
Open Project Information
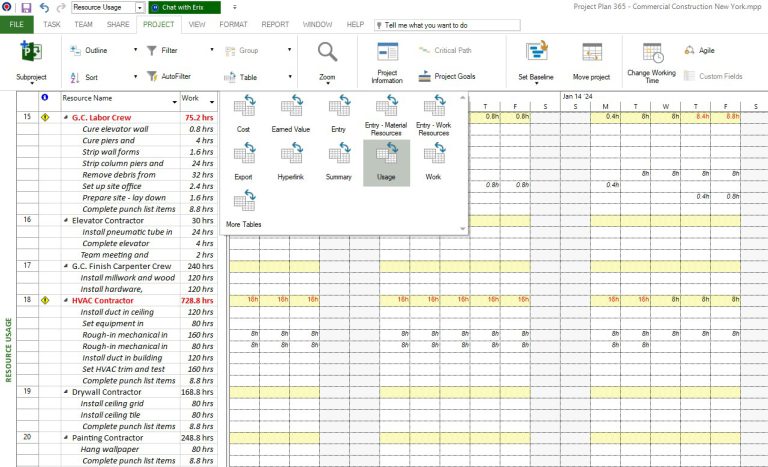coord(387,62)
